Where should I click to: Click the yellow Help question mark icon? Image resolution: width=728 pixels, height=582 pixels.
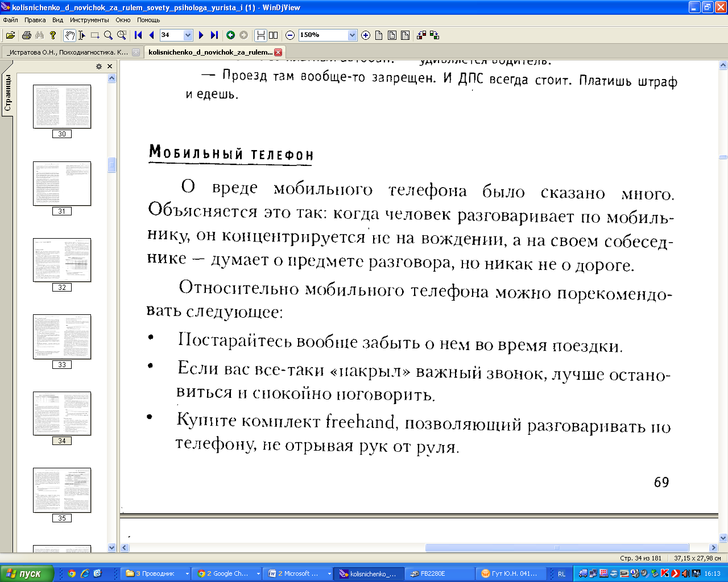pos(53,35)
